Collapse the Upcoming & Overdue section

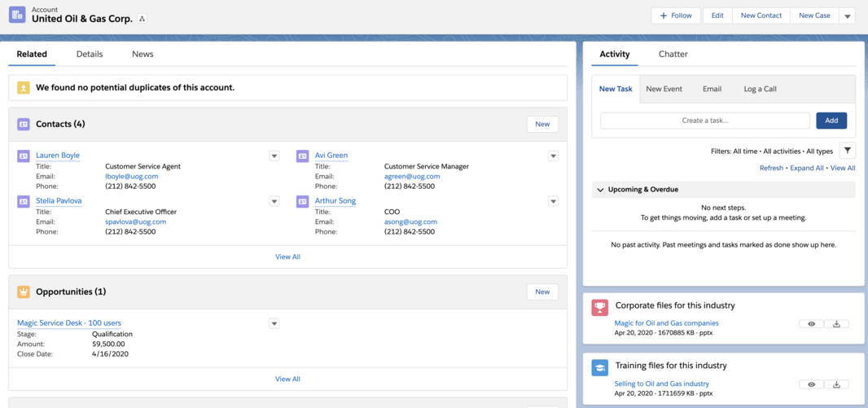coord(601,190)
